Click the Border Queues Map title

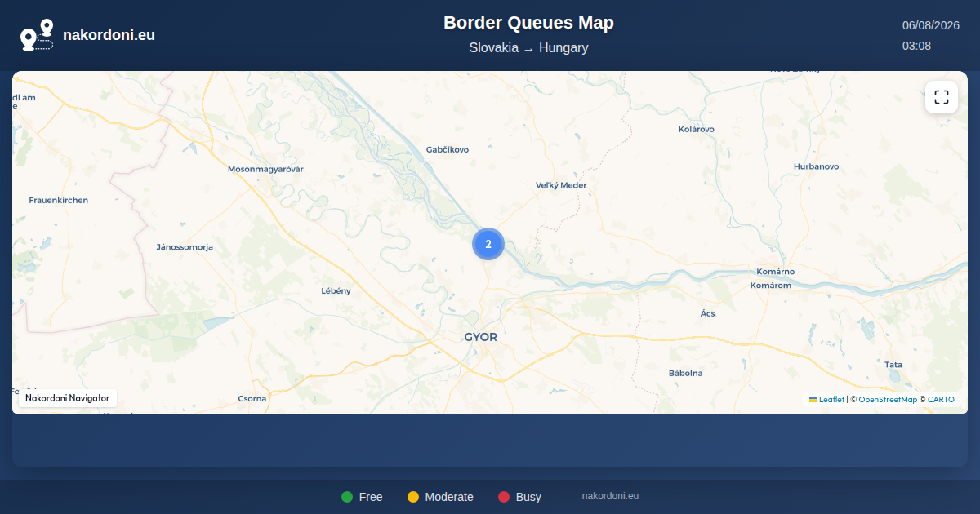coord(528,23)
